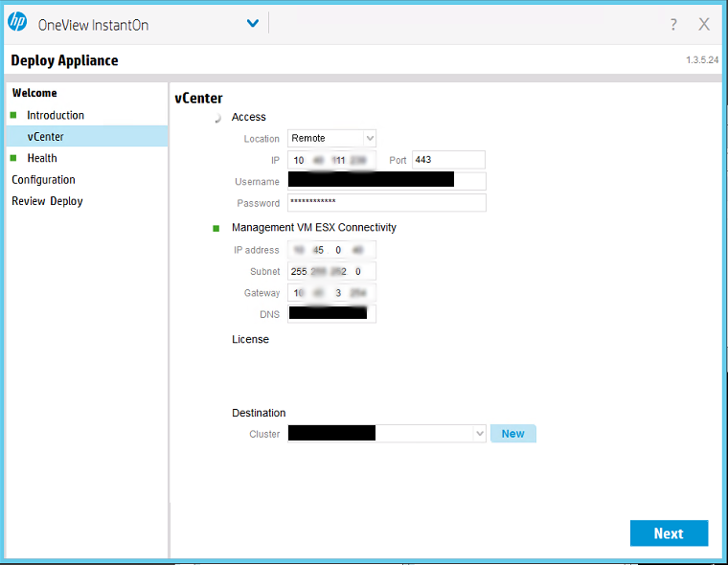728x565 pixels.
Task: Click the Management VM IP address field
Action: (x=331, y=250)
